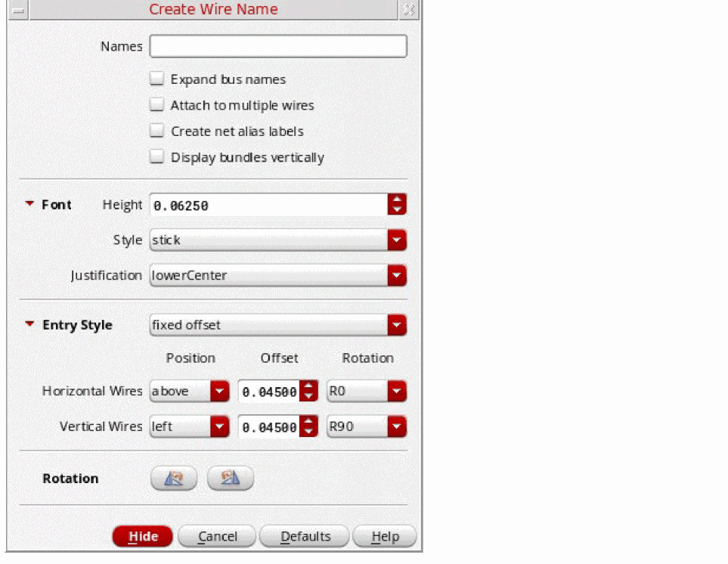The height and width of the screenshot is (564, 728).
Task: Click Vertical Wires offset value field
Action: 269,426
